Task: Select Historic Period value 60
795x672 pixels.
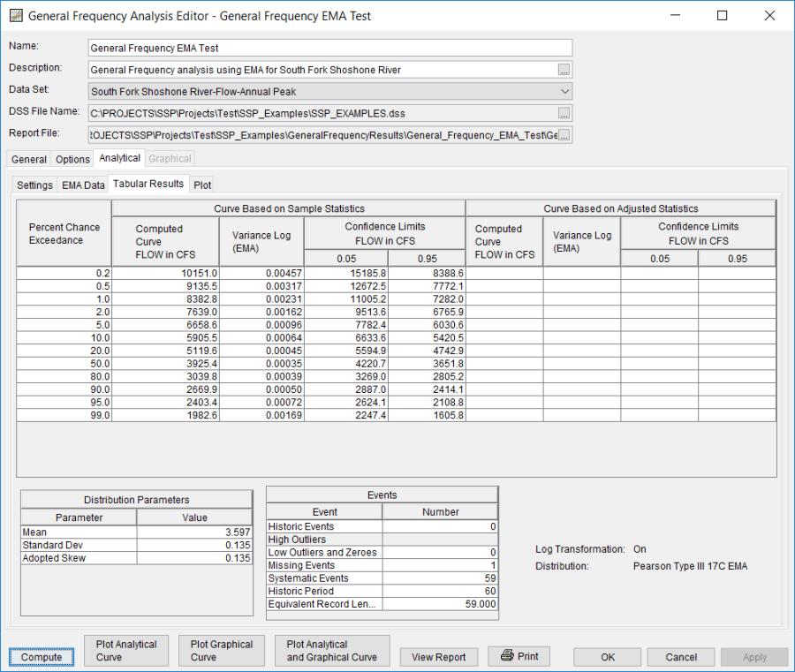Action: coord(440,592)
